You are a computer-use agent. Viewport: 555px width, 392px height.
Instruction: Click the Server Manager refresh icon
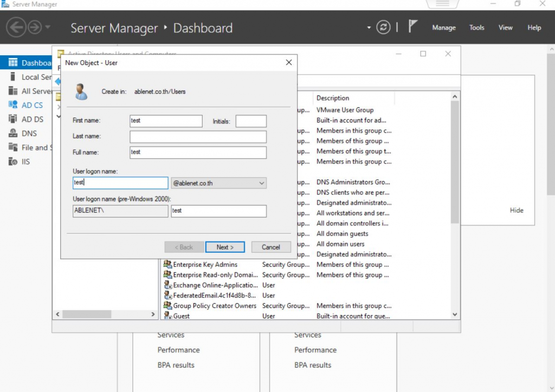(x=383, y=28)
